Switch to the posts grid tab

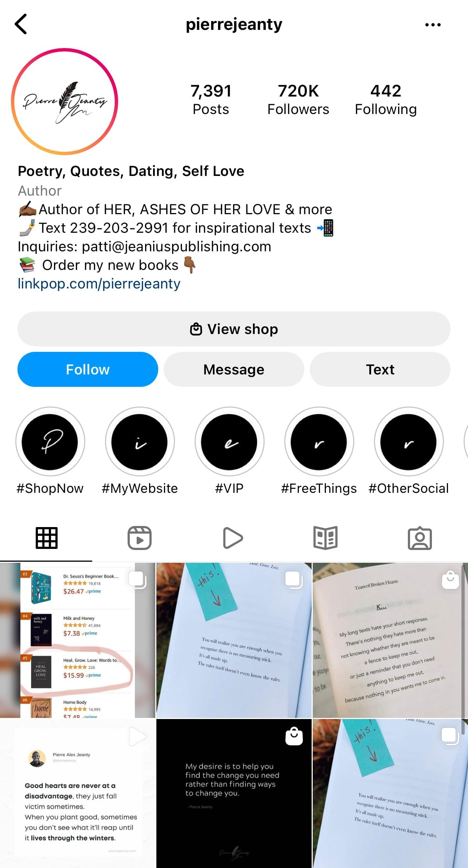point(46,538)
